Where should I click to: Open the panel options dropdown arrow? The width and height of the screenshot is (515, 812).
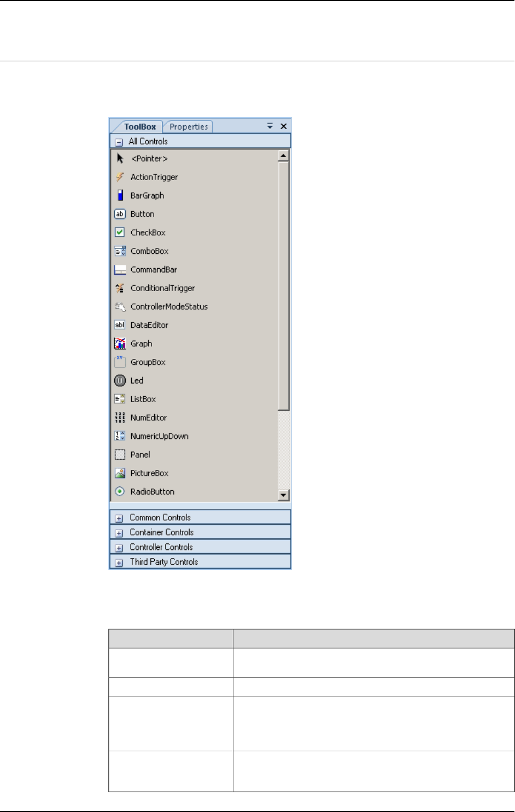pos(270,126)
